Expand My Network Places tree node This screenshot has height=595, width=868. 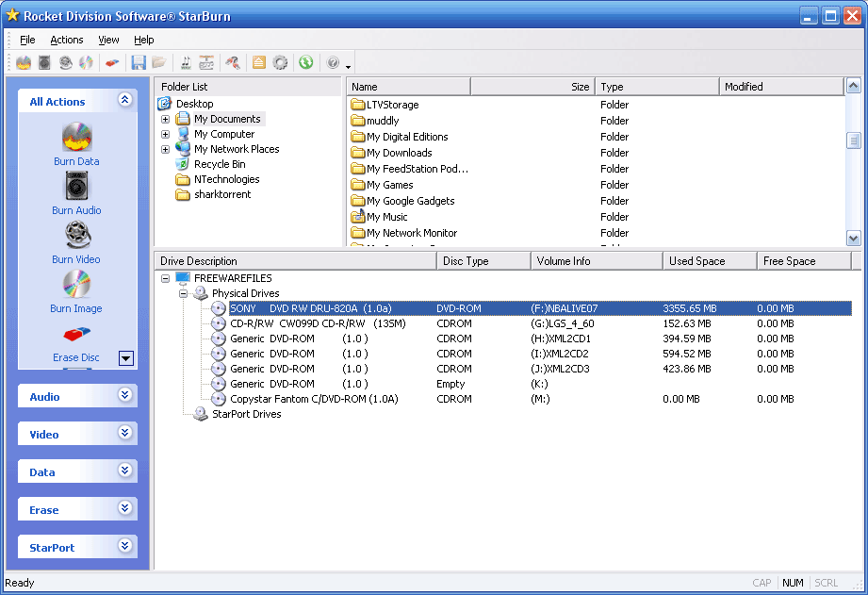coord(166,149)
